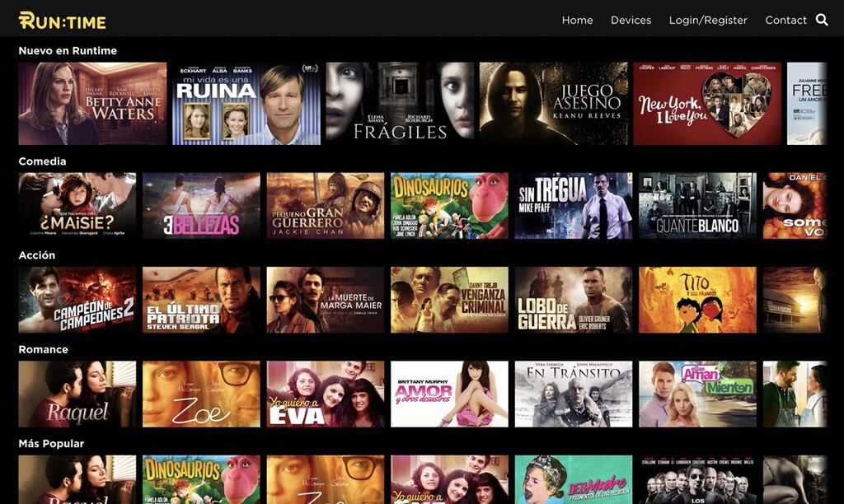The image size is (844, 504).
Task: Open the Contact page
Action: click(785, 20)
